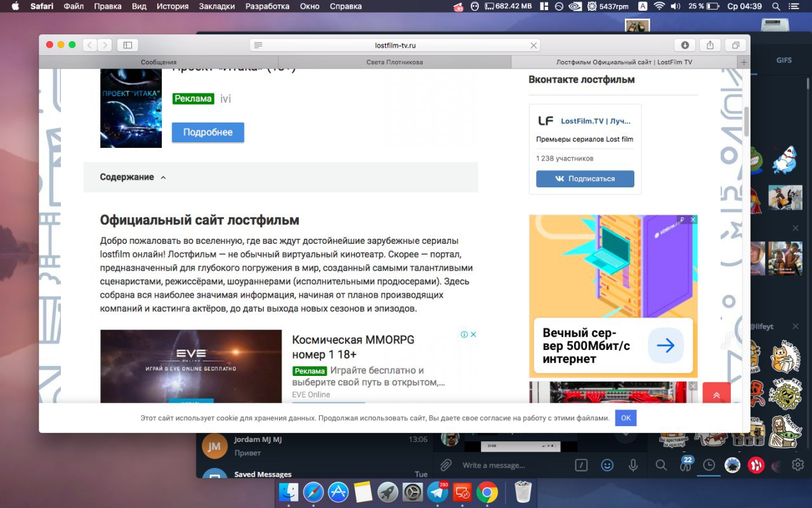Show recent stickers clock tab in Telegram

tap(709, 465)
